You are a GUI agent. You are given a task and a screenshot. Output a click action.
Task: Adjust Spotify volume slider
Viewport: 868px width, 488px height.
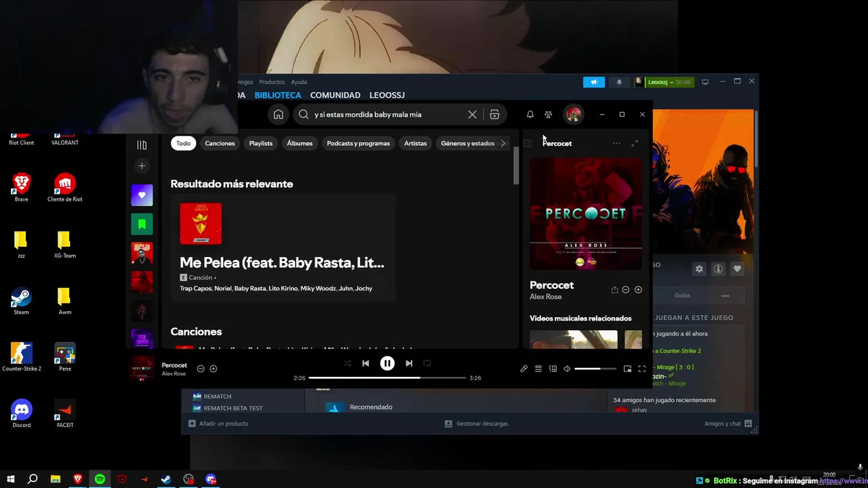click(x=595, y=369)
